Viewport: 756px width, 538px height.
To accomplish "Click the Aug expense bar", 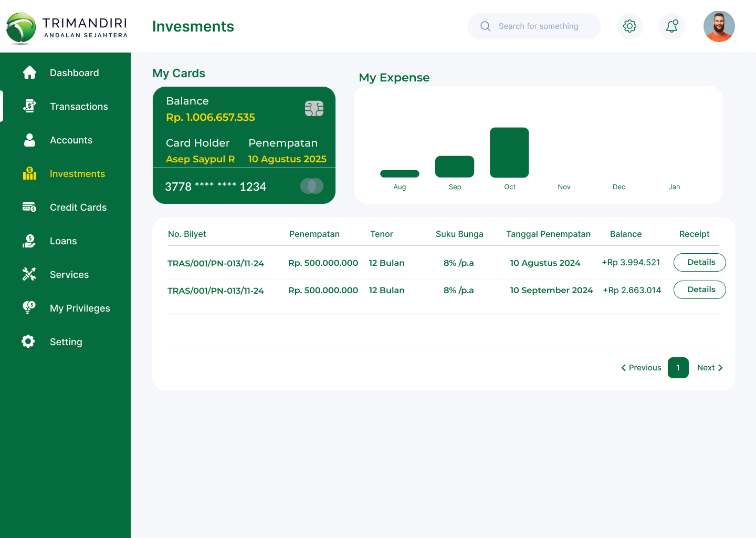I will pyautogui.click(x=400, y=174).
